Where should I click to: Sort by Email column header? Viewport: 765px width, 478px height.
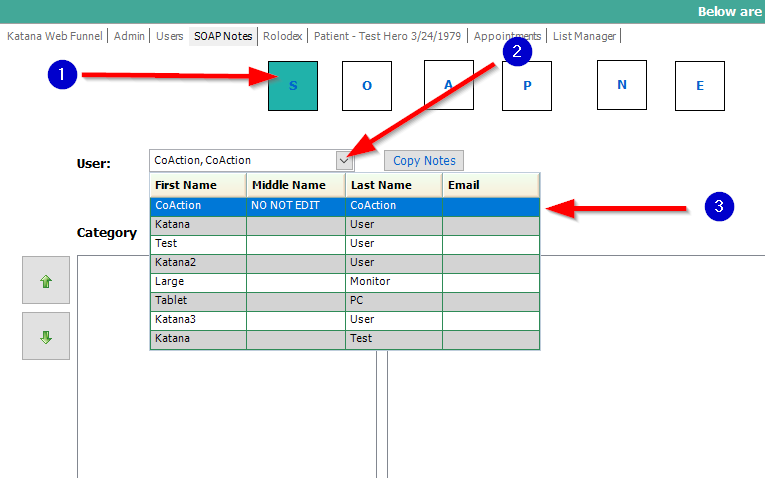coord(491,185)
